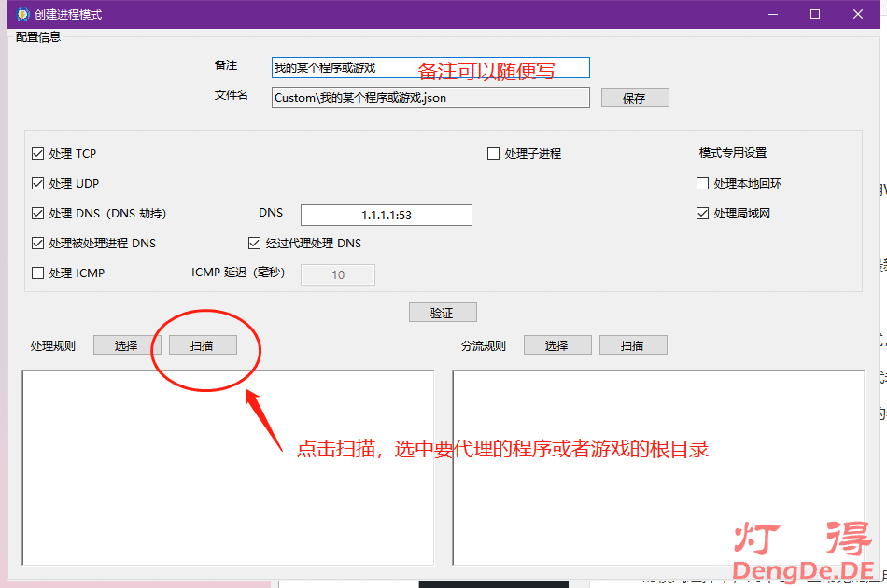The width and height of the screenshot is (887, 588).
Task: Enable the 处理 ICMP checkbox
Action: [x=38, y=273]
